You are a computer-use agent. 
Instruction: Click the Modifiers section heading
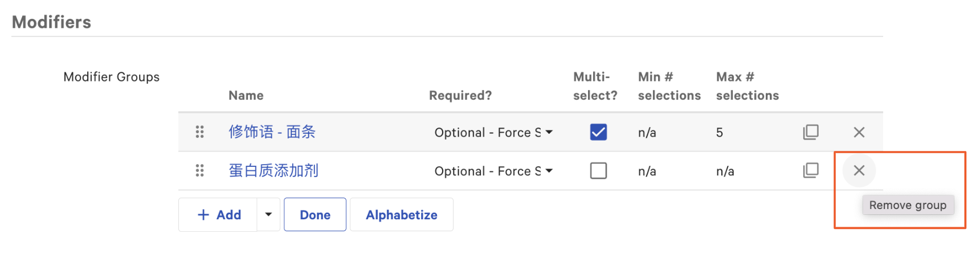51,22
